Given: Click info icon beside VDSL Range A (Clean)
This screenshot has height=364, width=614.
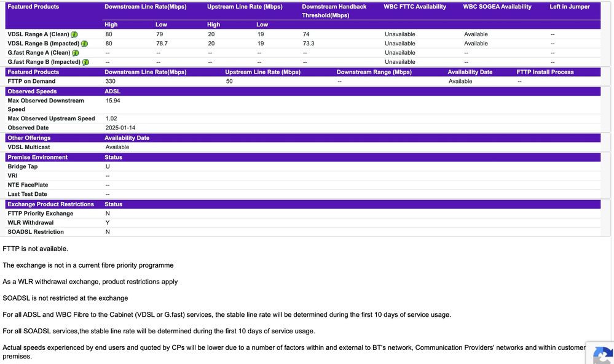Looking at the screenshot, I should [74, 34].
